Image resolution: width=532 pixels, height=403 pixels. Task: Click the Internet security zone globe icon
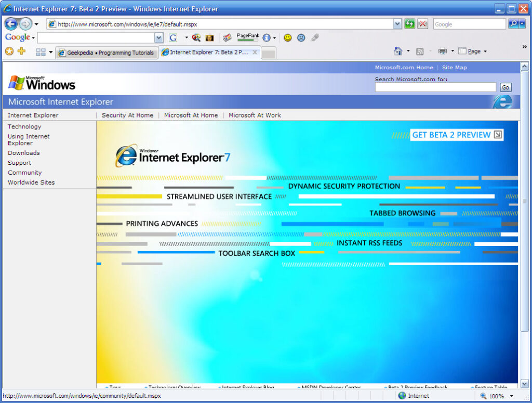click(402, 396)
